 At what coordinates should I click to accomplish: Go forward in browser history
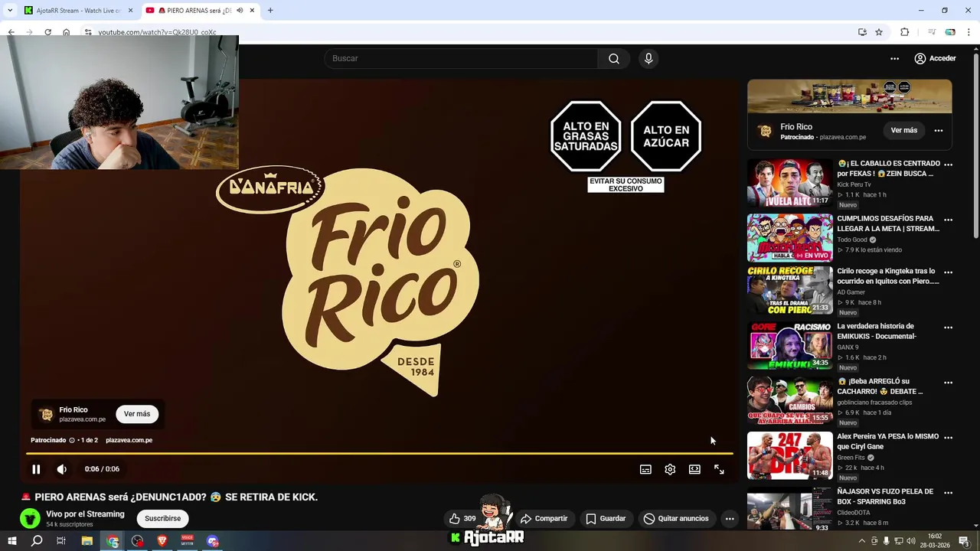29,32
